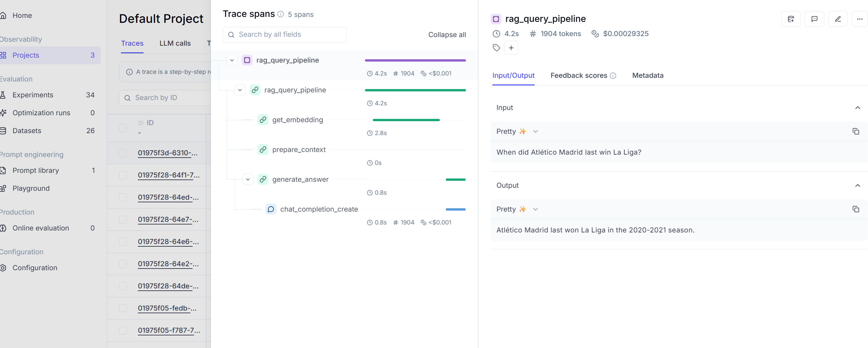Image resolution: width=868 pixels, height=348 pixels.
Task: Click the plus button to add a tag
Action: [x=511, y=48]
